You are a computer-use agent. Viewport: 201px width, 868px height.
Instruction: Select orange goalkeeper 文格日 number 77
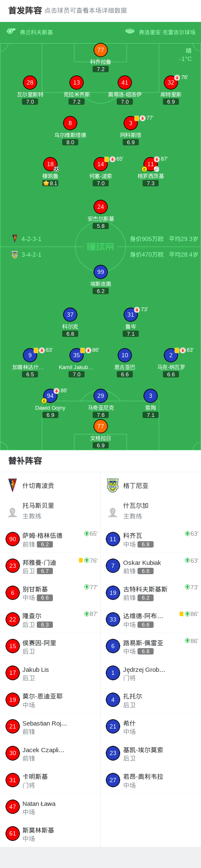pos(100,426)
